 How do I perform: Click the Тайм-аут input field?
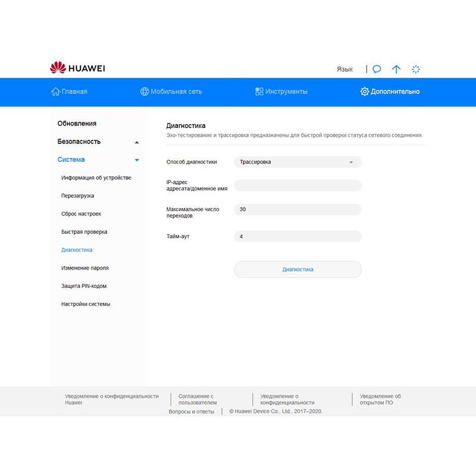(x=297, y=237)
